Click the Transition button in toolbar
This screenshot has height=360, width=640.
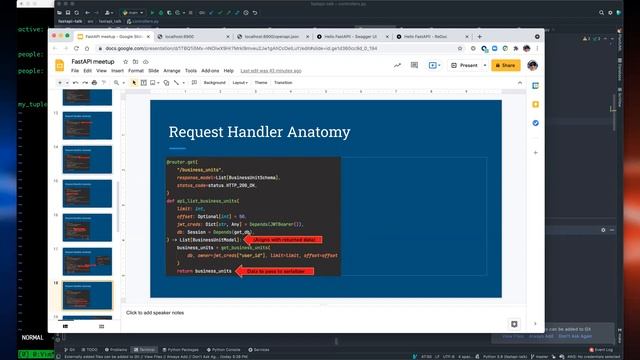click(x=283, y=83)
